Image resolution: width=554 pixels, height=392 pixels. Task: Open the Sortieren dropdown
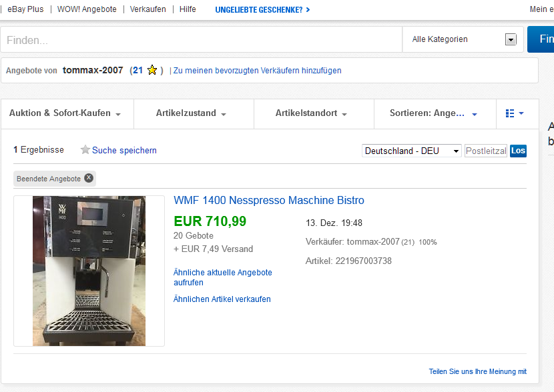[x=433, y=113]
